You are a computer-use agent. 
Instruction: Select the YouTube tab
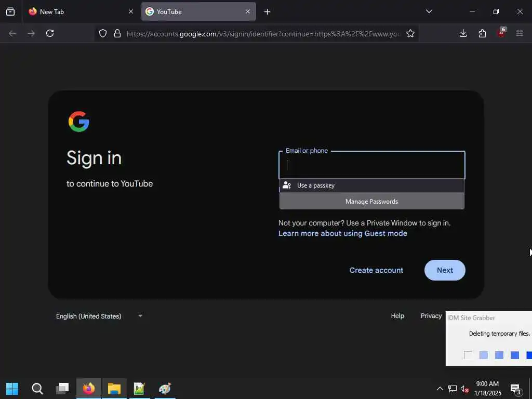click(x=198, y=11)
